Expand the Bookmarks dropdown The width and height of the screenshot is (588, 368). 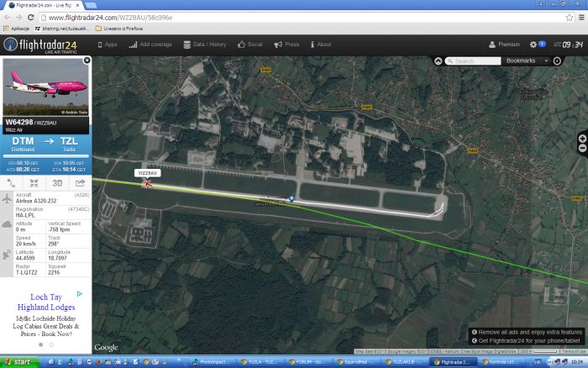coord(527,60)
